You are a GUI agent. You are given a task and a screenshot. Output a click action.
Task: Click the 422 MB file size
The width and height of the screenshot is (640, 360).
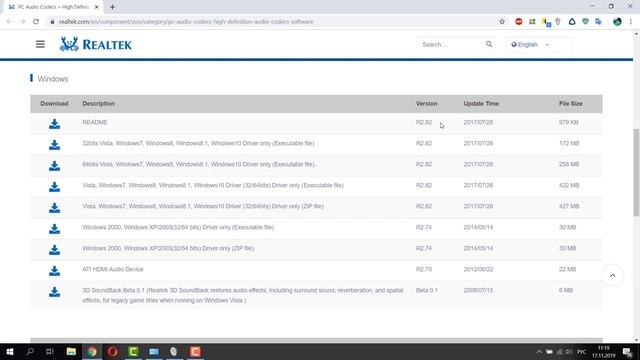[x=569, y=185]
